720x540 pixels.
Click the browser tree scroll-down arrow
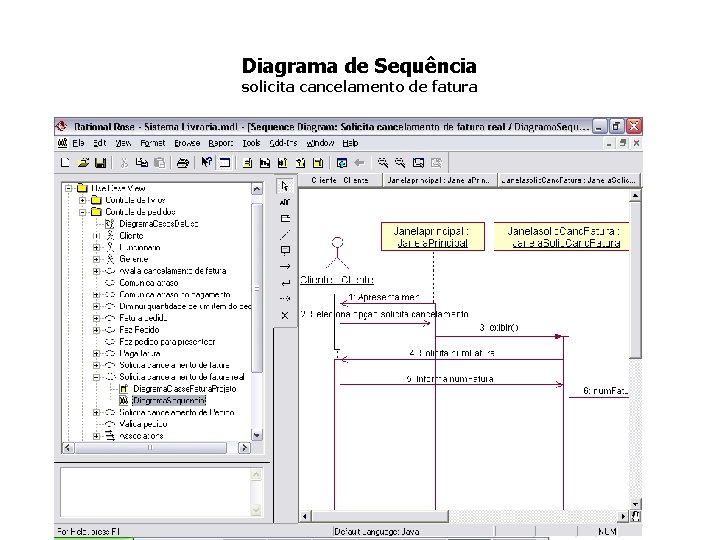(x=257, y=435)
